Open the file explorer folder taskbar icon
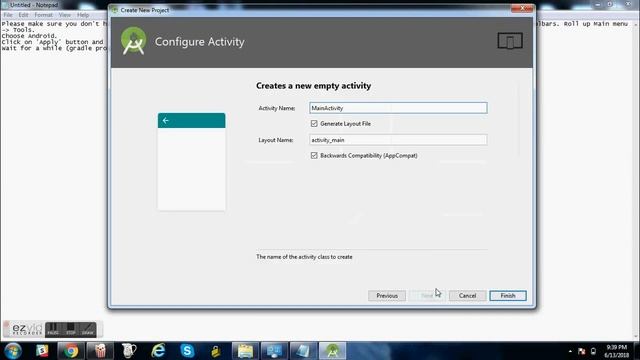This screenshot has width=640, height=360. (x=245, y=351)
